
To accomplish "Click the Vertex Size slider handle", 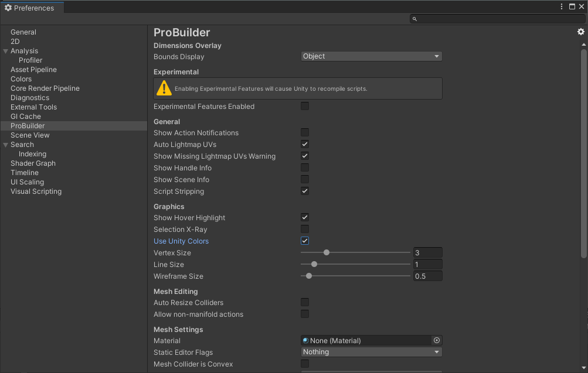I will [x=327, y=252].
